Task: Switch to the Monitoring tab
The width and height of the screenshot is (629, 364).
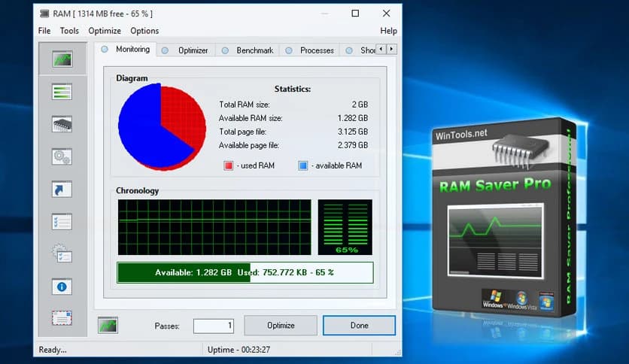Action: tap(126, 50)
